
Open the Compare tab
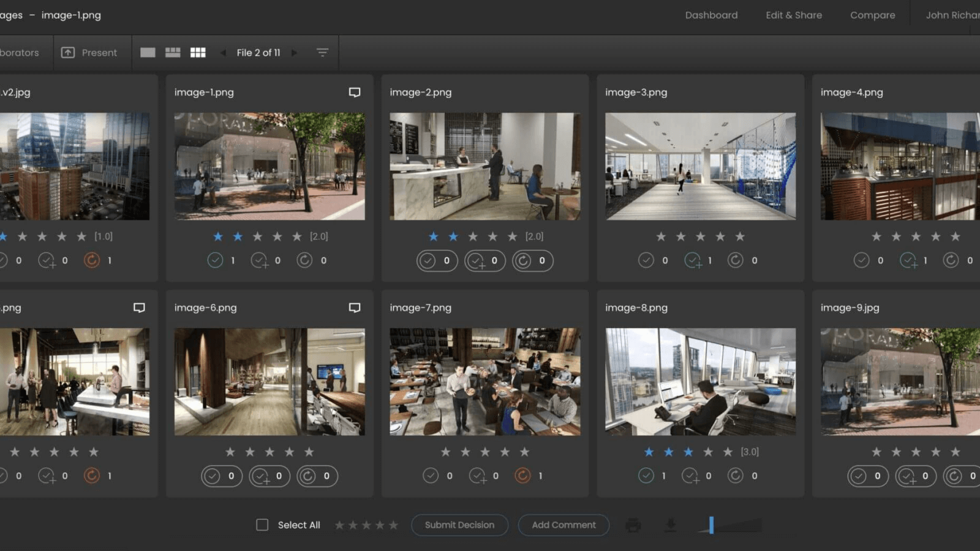pyautogui.click(x=872, y=15)
